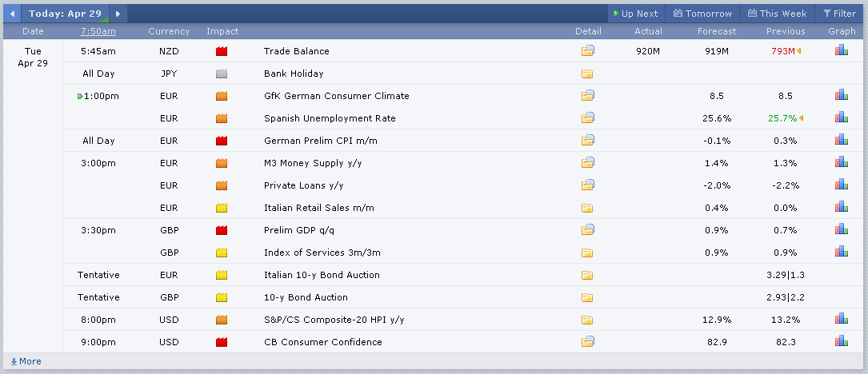The height and width of the screenshot is (374, 868).
Task: Open graph for German Prelim CPI m/m
Action: pos(841,141)
